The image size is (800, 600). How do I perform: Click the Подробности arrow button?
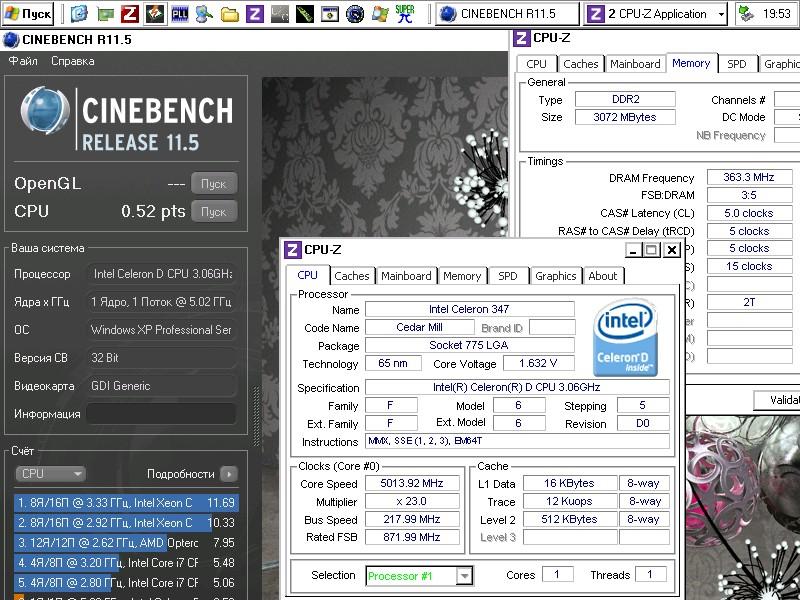(x=229, y=474)
